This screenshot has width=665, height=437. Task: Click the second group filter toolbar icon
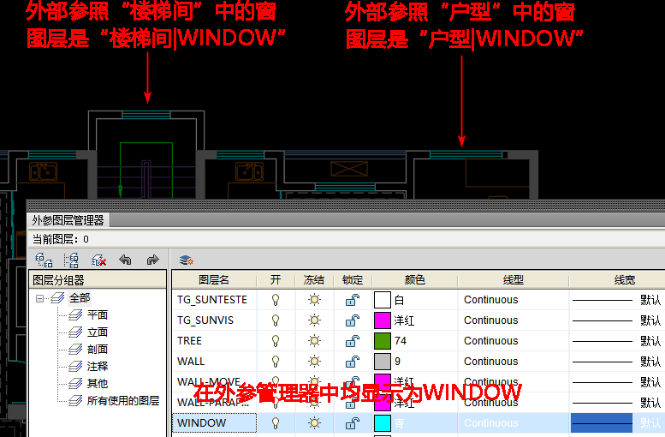[x=71, y=259]
